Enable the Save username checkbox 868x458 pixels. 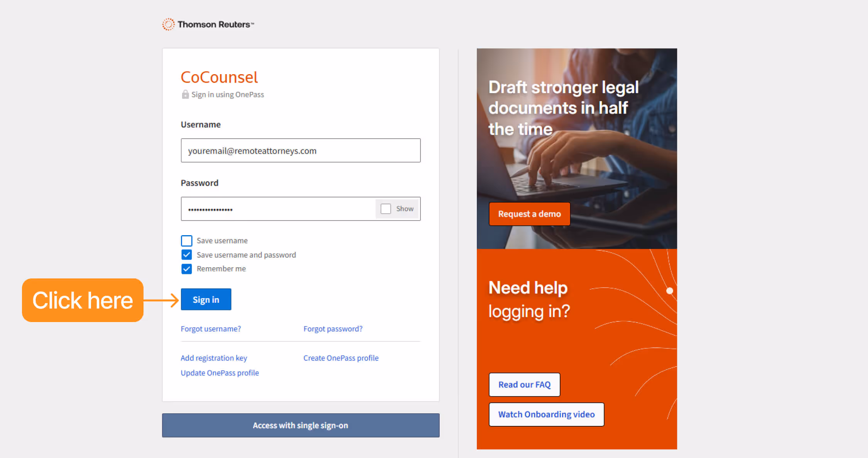click(x=186, y=240)
